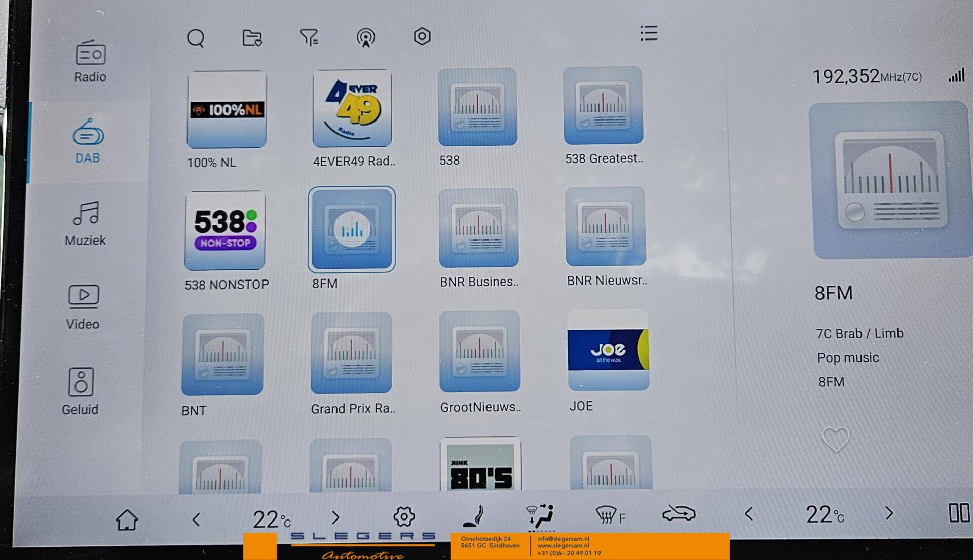Open the DAB settings hexagon icon
The width and height of the screenshot is (973, 560).
click(x=422, y=36)
